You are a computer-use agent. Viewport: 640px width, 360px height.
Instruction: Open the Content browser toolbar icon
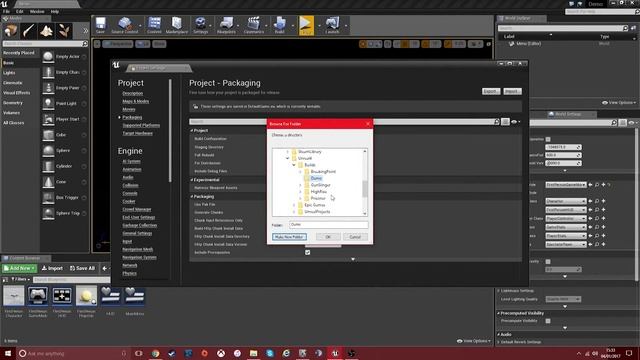tap(154, 25)
